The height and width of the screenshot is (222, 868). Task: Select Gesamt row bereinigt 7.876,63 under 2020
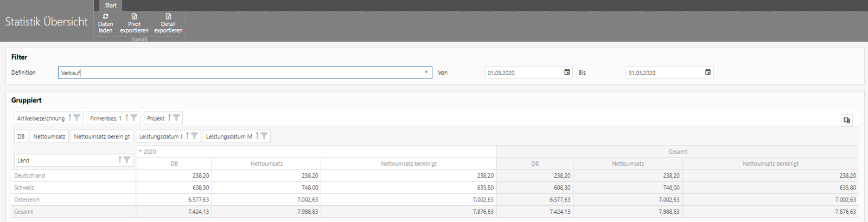[x=409, y=211]
